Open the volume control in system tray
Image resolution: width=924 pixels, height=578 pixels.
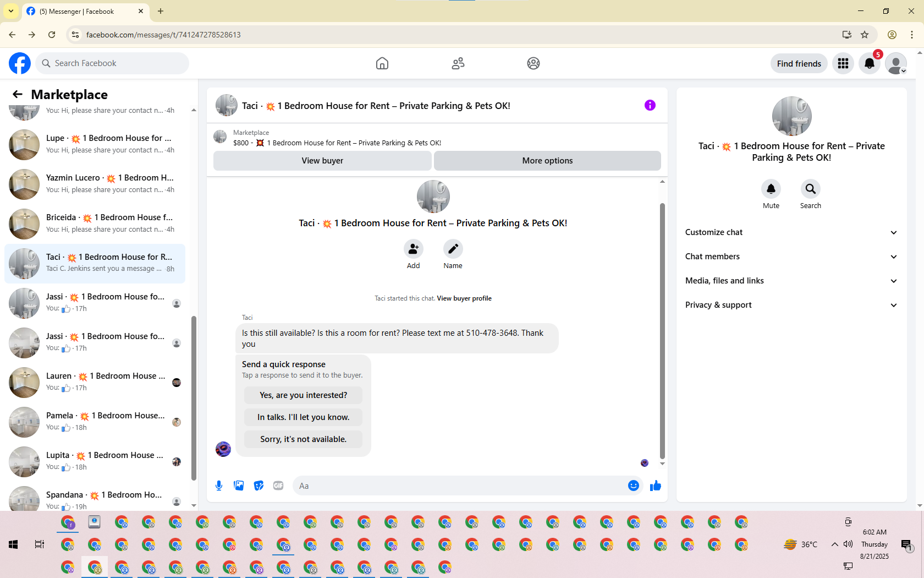(848, 544)
